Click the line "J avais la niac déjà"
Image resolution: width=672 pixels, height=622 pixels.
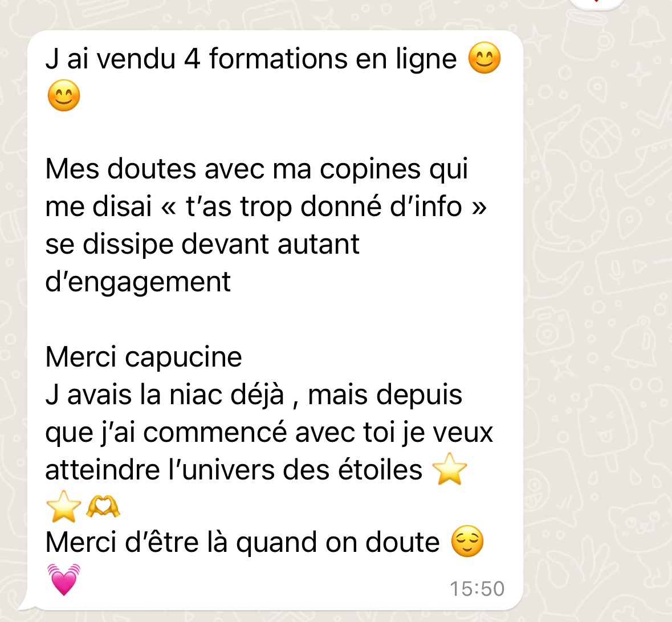165,395
